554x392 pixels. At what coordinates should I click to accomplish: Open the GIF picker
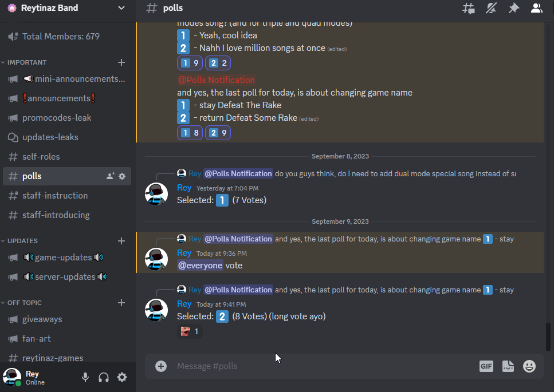486,366
